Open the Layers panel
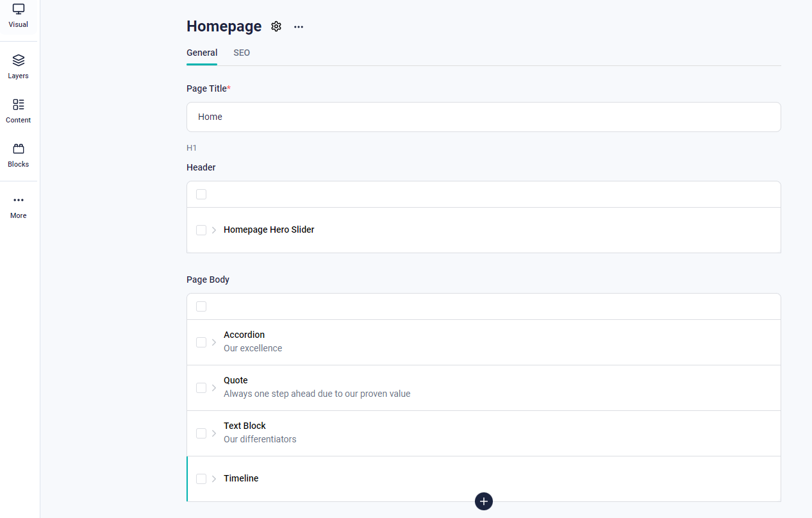This screenshot has height=518, width=812. pos(19,67)
